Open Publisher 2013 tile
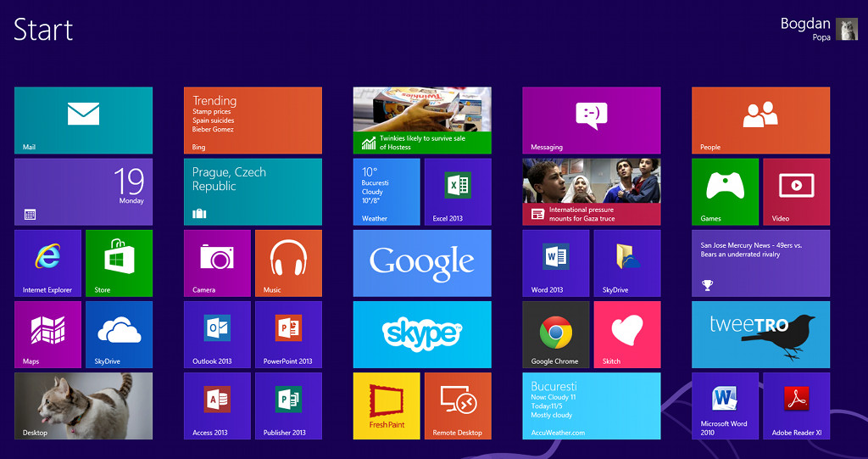Image resolution: width=868 pixels, height=459 pixels. tap(288, 406)
